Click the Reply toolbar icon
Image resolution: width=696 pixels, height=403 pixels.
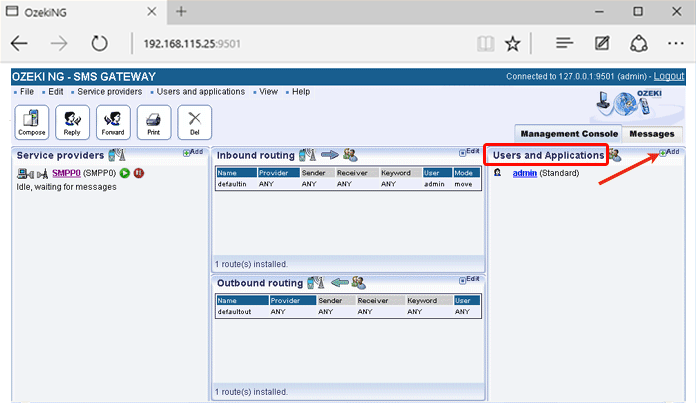[x=73, y=122]
